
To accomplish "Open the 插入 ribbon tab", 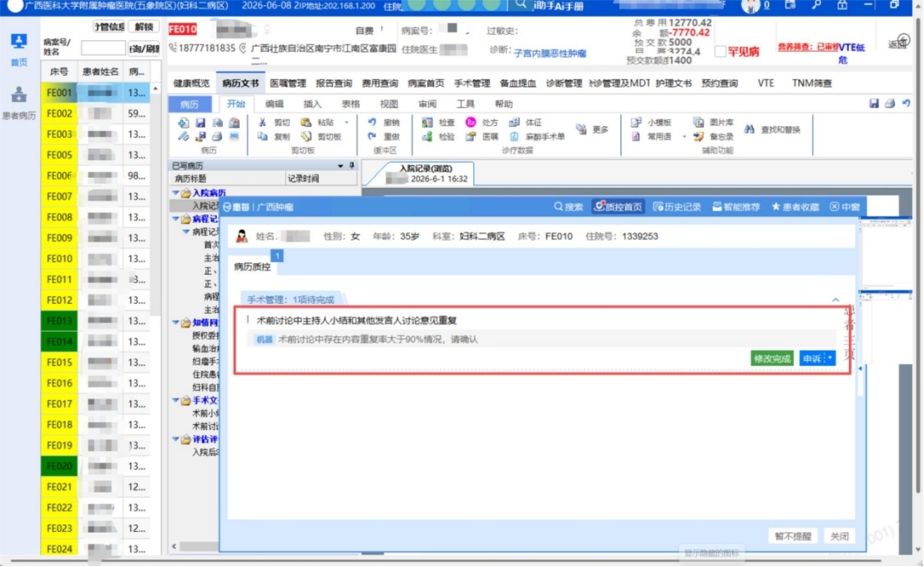I will pyautogui.click(x=312, y=104).
